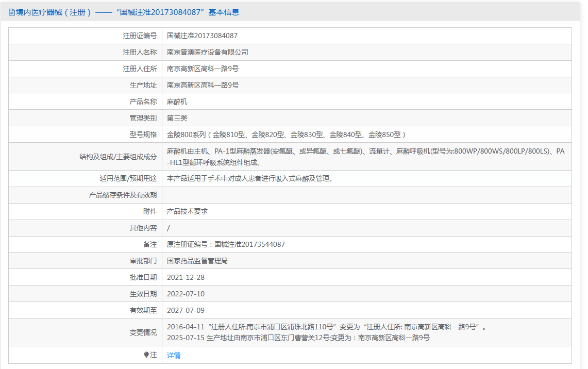
Task: Click the 适用范围/预期用途 label
Action: point(128,178)
